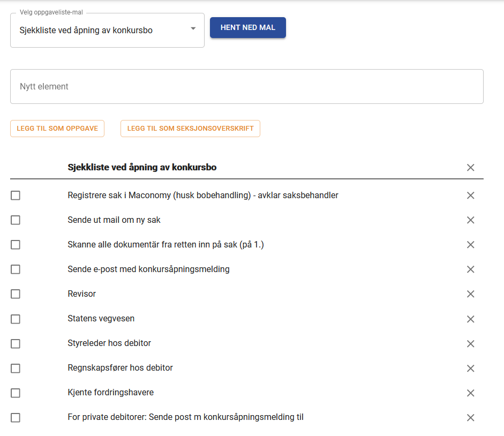Screen dimensions: 504x436
Task: Tick the 'Sende e-post med konkursåpningsmelding' checkbox
Action: [x=16, y=269]
